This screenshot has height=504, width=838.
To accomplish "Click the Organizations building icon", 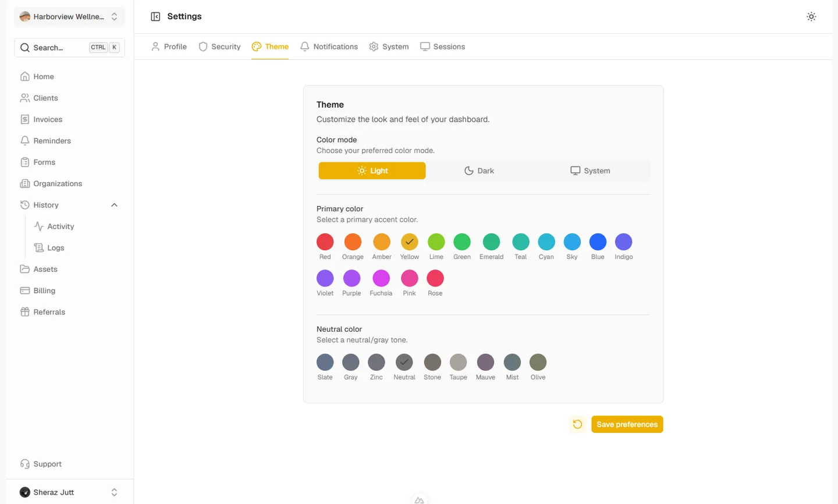I will click(x=25, y=183).
